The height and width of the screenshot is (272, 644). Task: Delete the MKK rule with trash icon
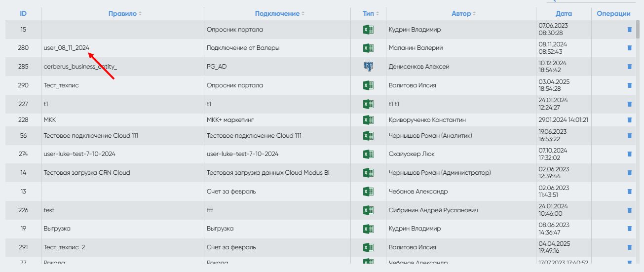[x=629, y=120]
